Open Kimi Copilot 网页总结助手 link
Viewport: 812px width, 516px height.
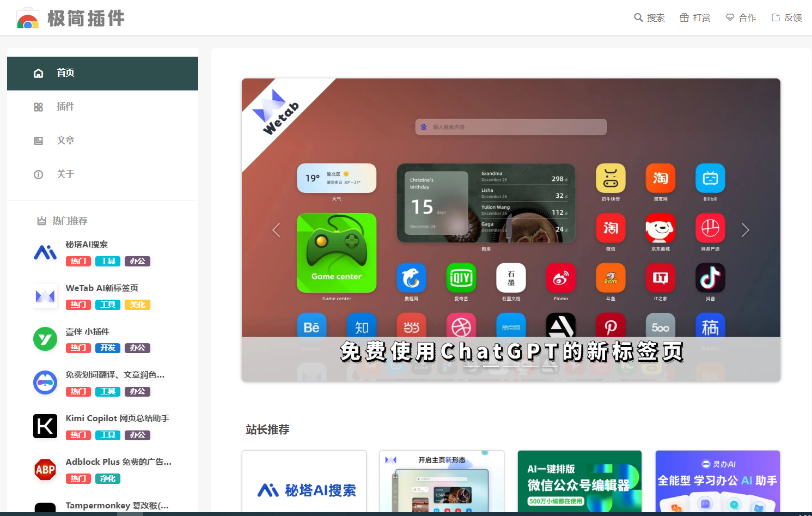pos(117,418)
